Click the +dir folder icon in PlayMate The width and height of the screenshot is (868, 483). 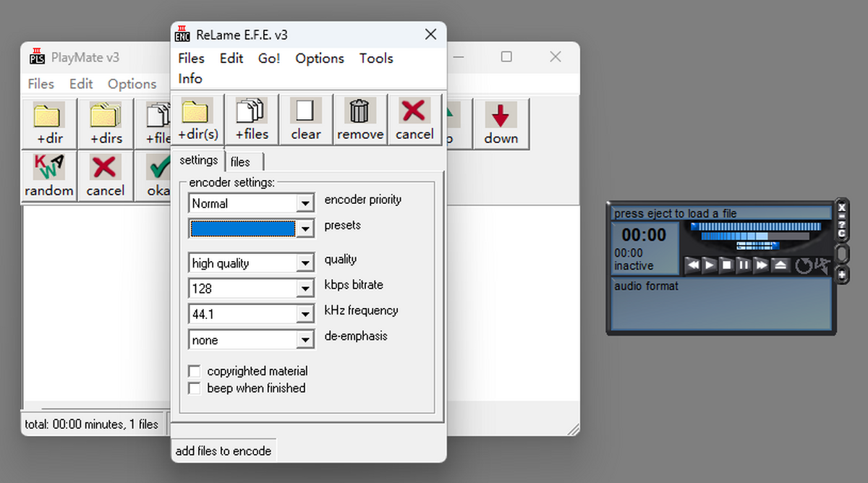(x=49, y=124)
